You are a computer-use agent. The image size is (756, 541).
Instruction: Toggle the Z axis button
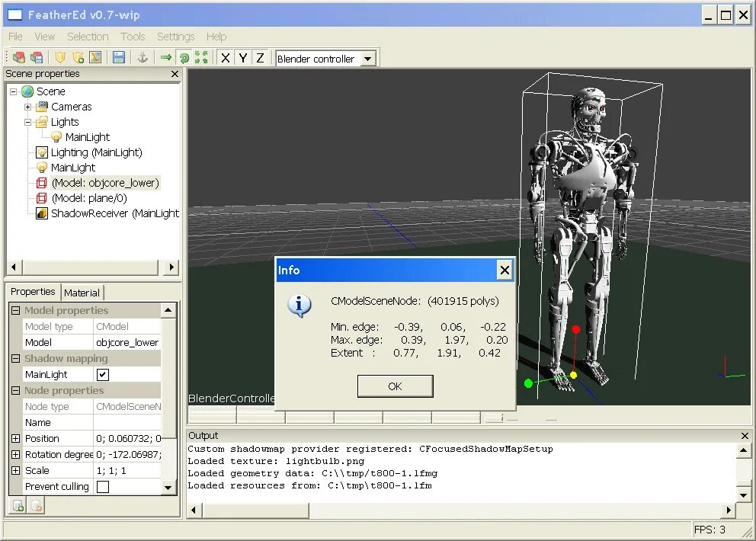pos(261,59)
